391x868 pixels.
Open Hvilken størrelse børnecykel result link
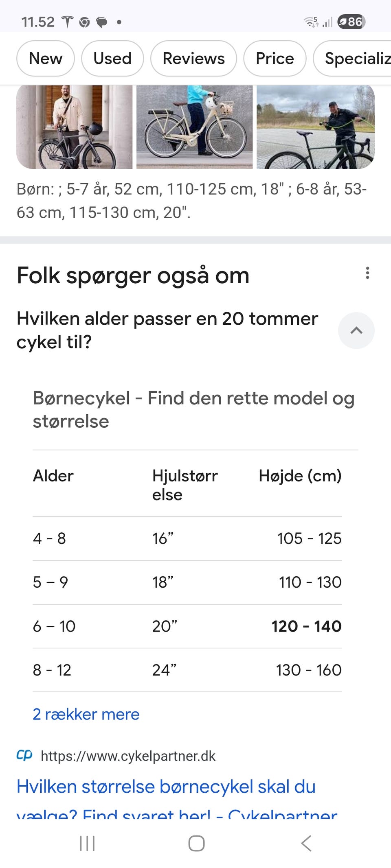pos(166,787)
